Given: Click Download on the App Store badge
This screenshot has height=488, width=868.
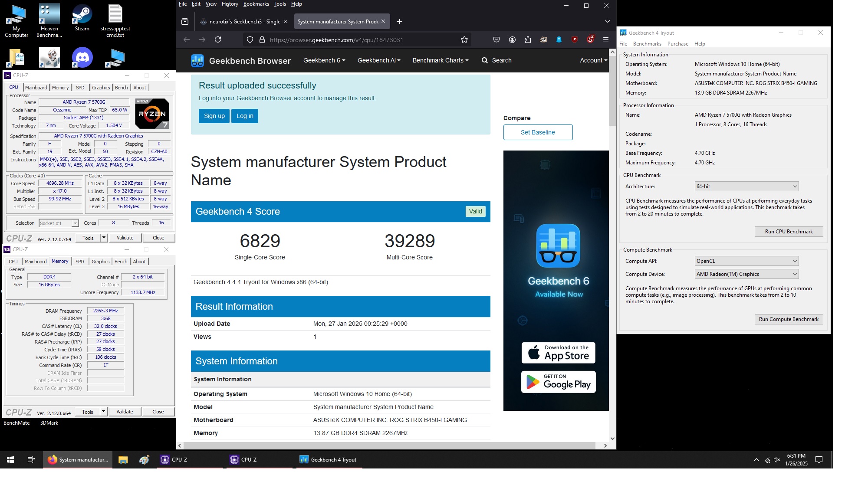Looking at the screenshot, I should 558,353.
